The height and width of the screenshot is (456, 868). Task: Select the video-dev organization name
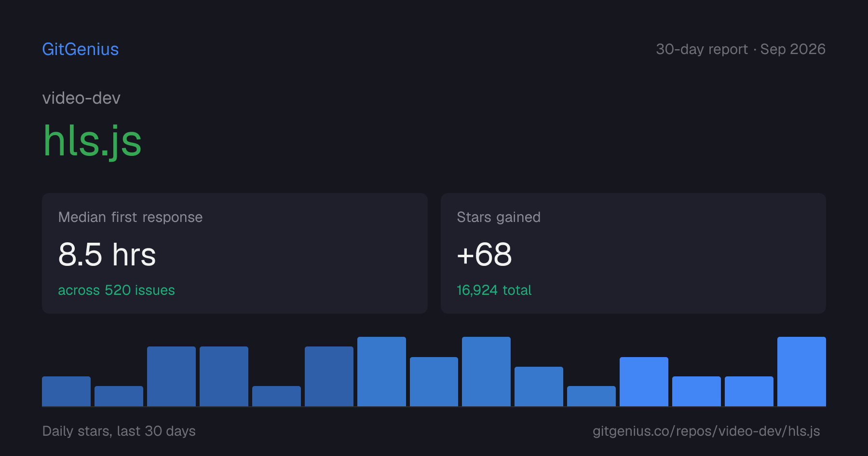point(81,98)
